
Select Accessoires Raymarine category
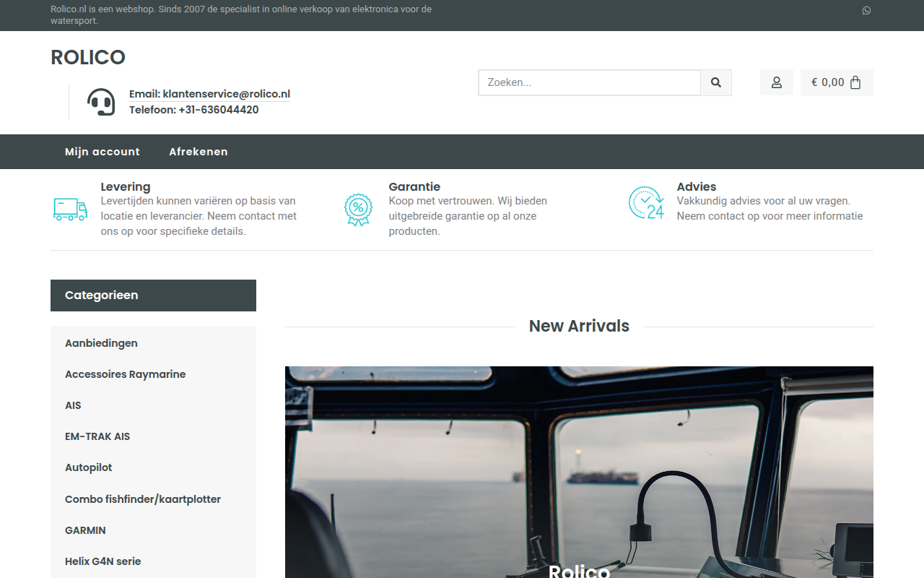click(126, 374)
